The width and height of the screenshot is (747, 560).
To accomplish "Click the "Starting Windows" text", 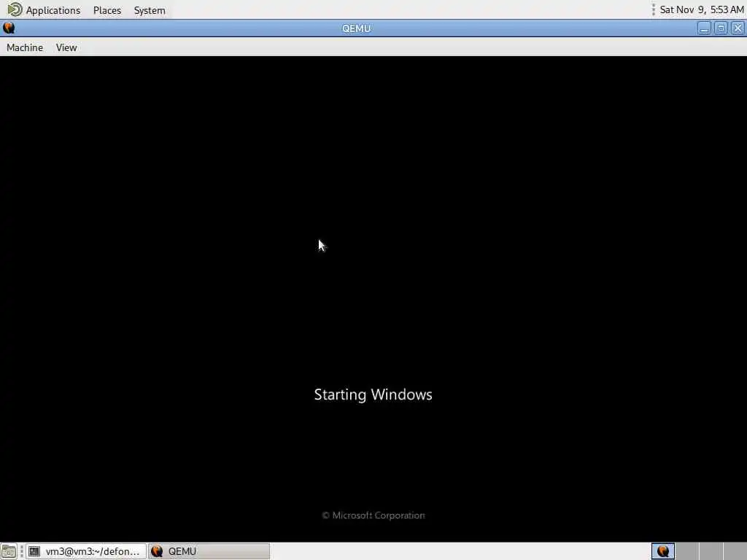I will point(373,394).
